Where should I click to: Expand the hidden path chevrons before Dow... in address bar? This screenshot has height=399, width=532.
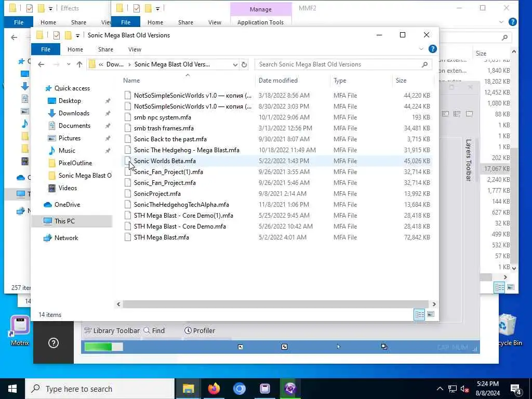coord(101,64)
